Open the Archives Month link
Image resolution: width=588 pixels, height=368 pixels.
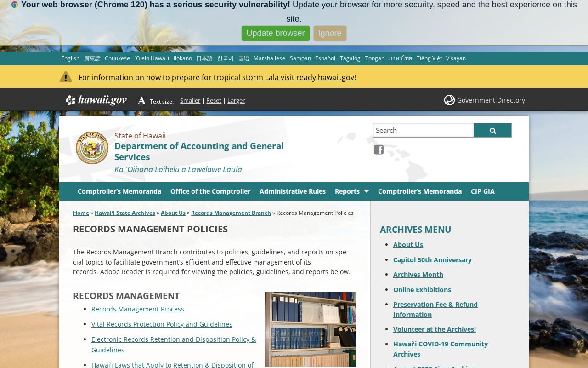[418, 275]
